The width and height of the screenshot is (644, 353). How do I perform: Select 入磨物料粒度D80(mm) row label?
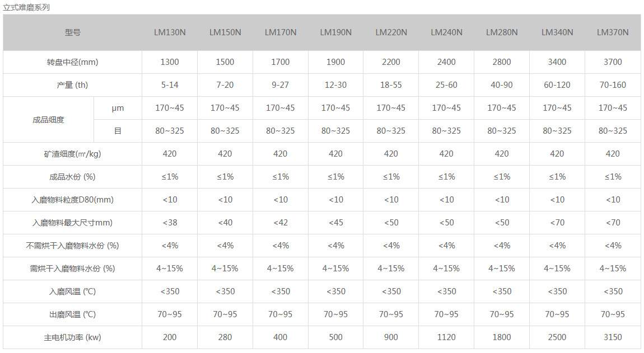[73, 200]
